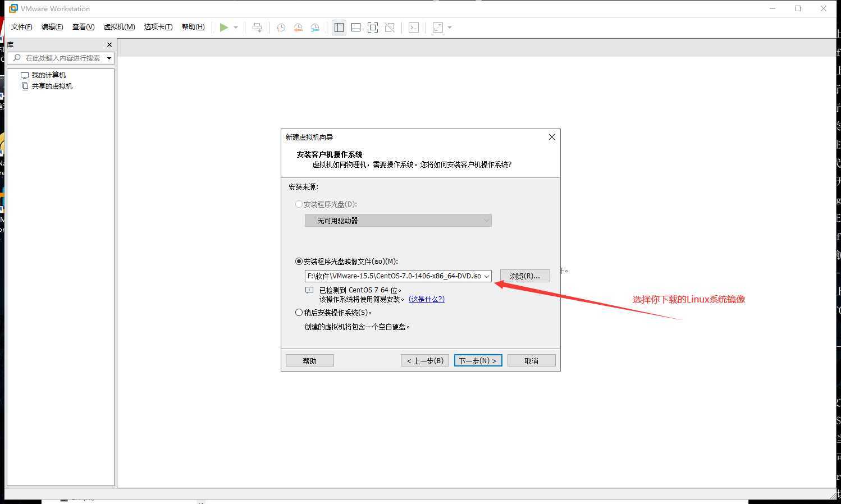
Task: Open the console view icon
Action: click(x=414, y=28)
